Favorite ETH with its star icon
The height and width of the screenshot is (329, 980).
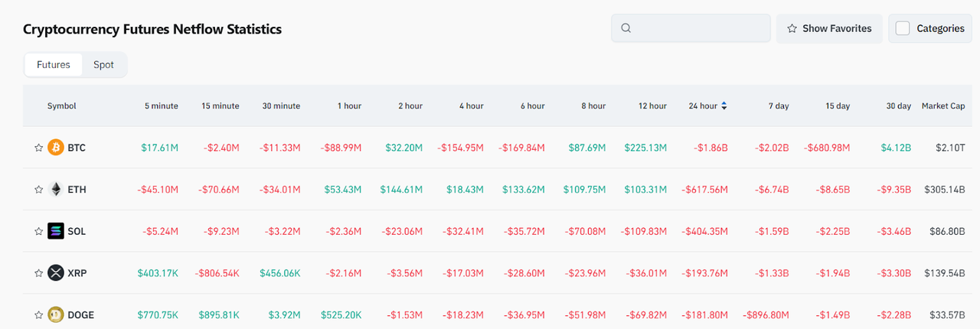pos(38,189)
